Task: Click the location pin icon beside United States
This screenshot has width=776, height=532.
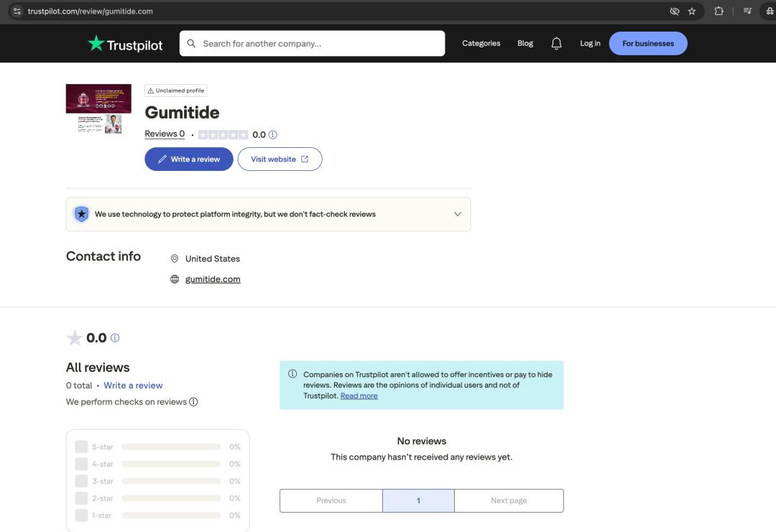Action: tap(175, 258)
